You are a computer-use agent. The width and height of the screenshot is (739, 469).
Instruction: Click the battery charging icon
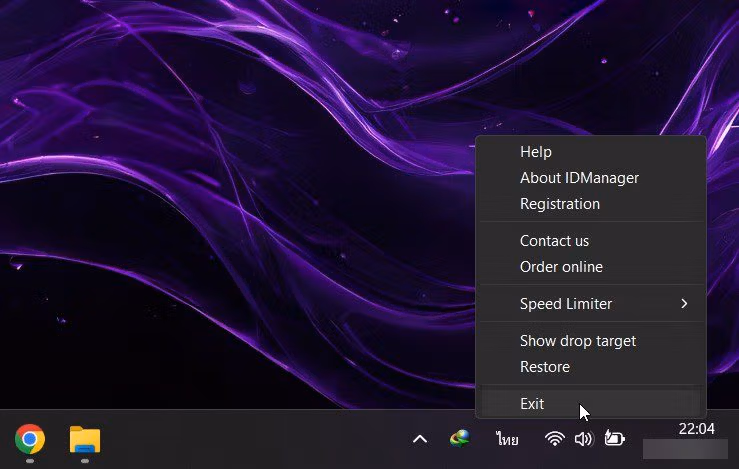tap(615, 438)
